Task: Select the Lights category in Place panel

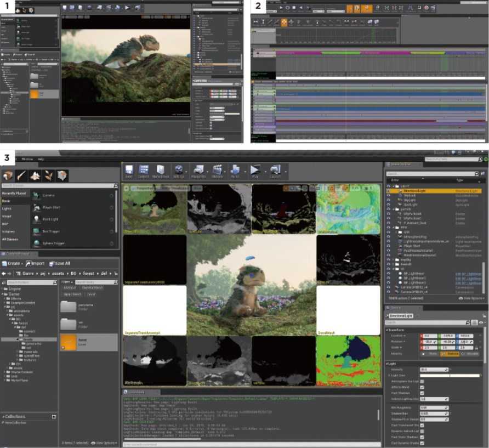Action: point(7,208)
